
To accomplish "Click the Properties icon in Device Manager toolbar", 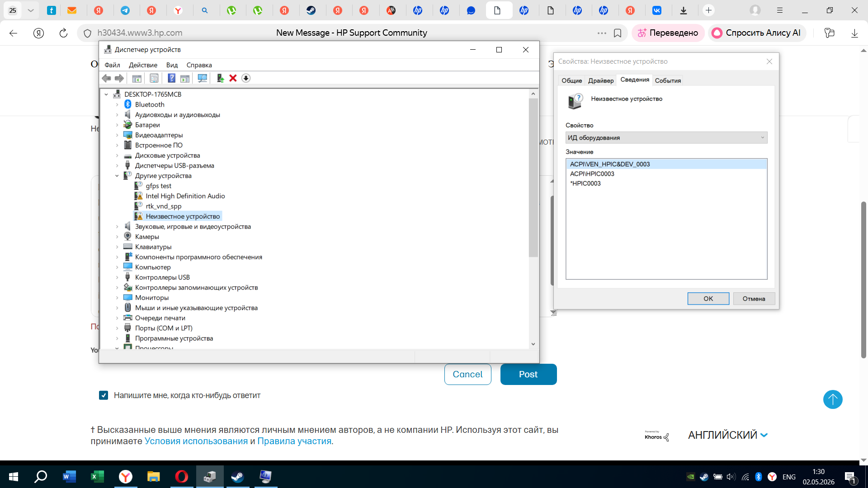I will coord(154,78).
